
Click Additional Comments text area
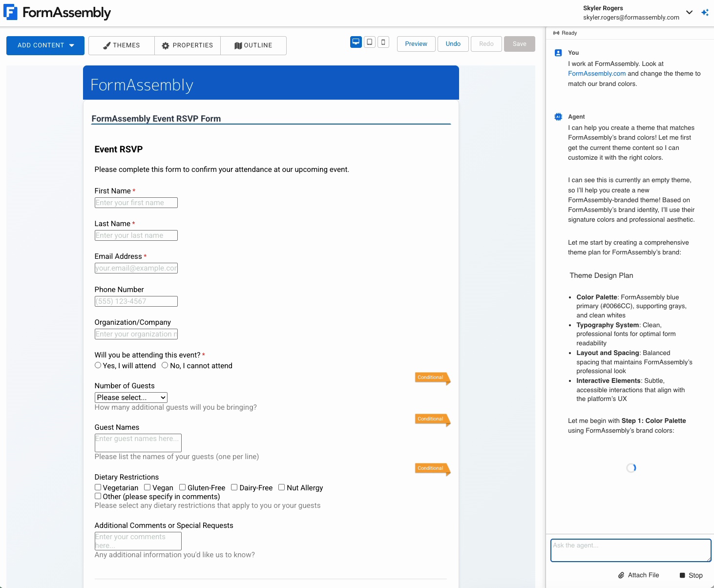tap(138, 541)
